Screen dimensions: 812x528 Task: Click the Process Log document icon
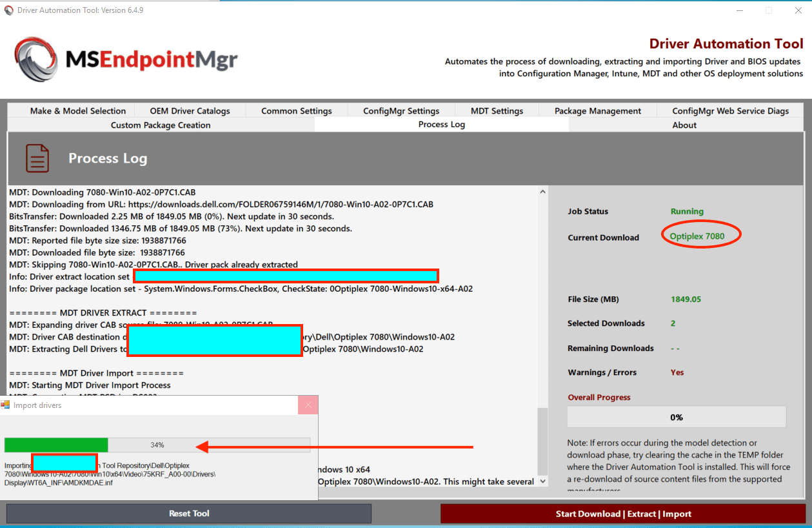click(37, 158)
